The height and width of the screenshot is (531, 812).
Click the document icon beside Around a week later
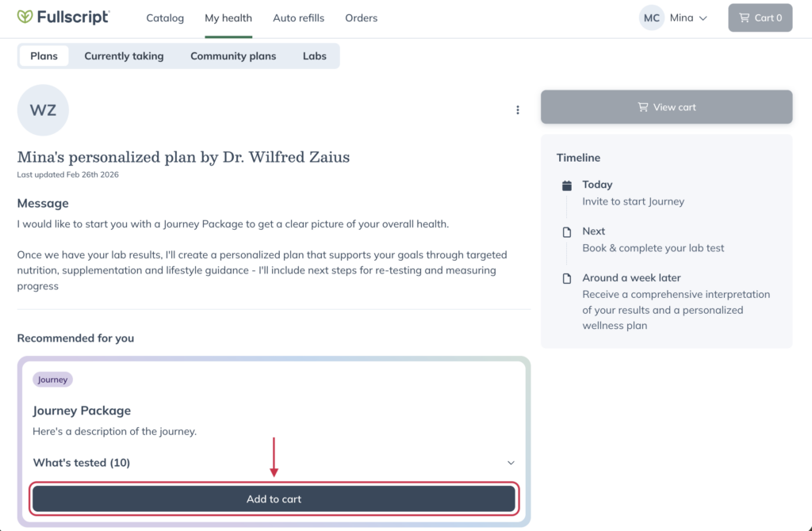click(x=565, y=277)
